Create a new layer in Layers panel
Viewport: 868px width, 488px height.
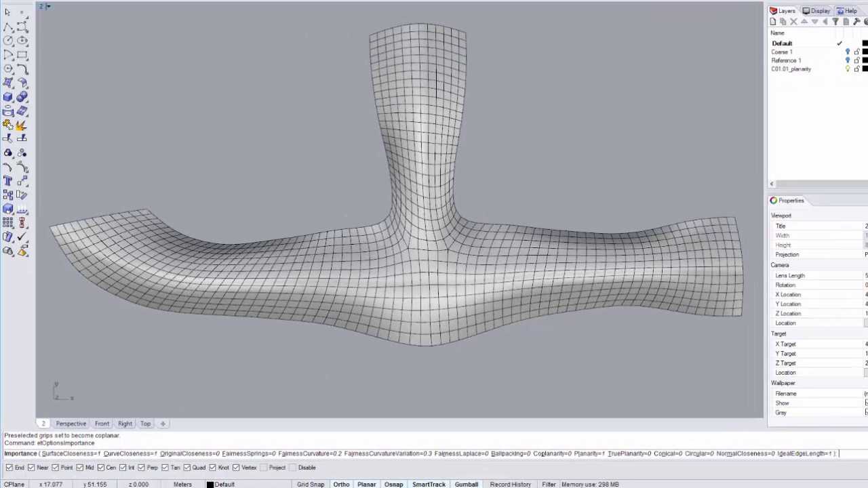[772, 22]
